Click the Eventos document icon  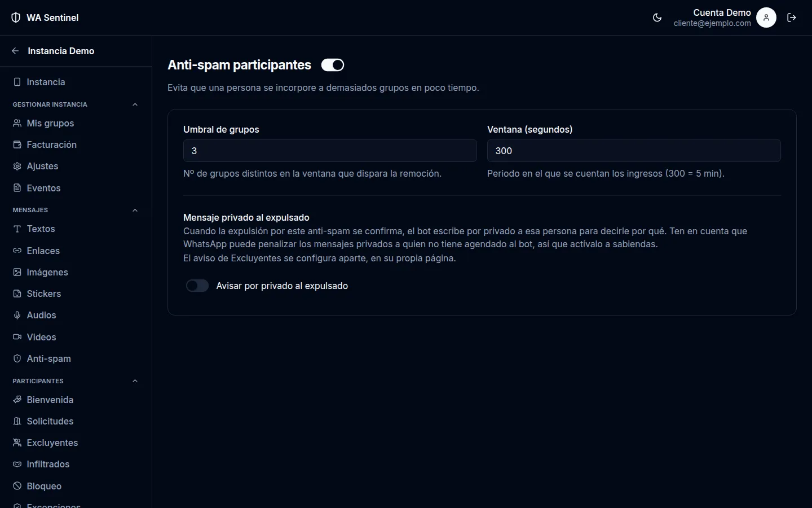click(17, 188)
